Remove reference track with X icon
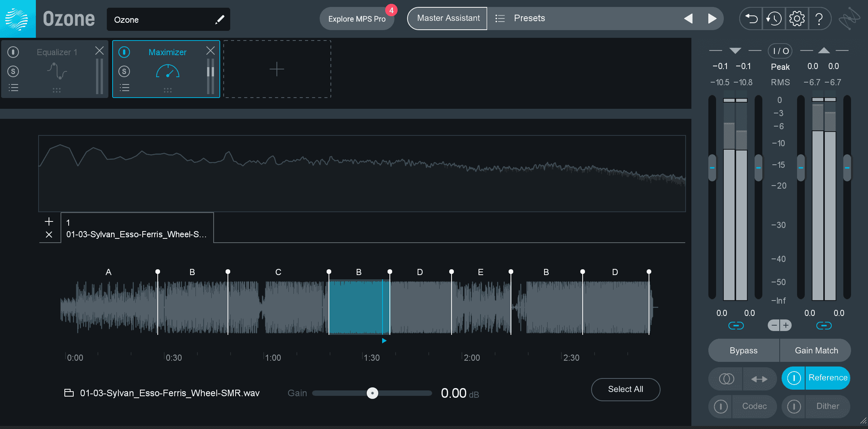The image size is (868, 429). tap(49, 235)
